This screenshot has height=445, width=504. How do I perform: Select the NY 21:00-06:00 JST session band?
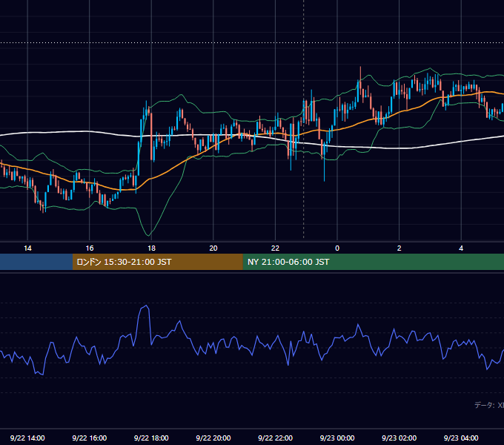click(373, 262)
